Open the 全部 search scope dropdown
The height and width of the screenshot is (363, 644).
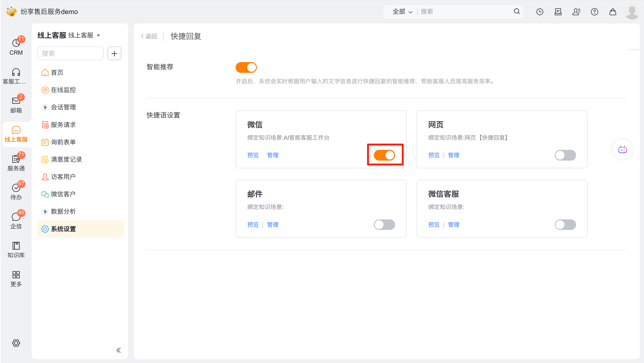tap(402, 12)
